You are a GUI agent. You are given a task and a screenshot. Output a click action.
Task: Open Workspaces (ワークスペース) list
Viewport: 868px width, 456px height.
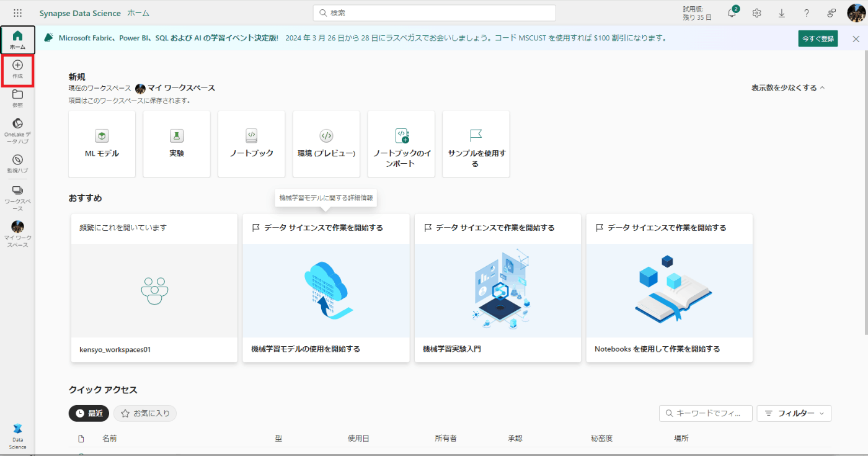click(x=17, y=198)
